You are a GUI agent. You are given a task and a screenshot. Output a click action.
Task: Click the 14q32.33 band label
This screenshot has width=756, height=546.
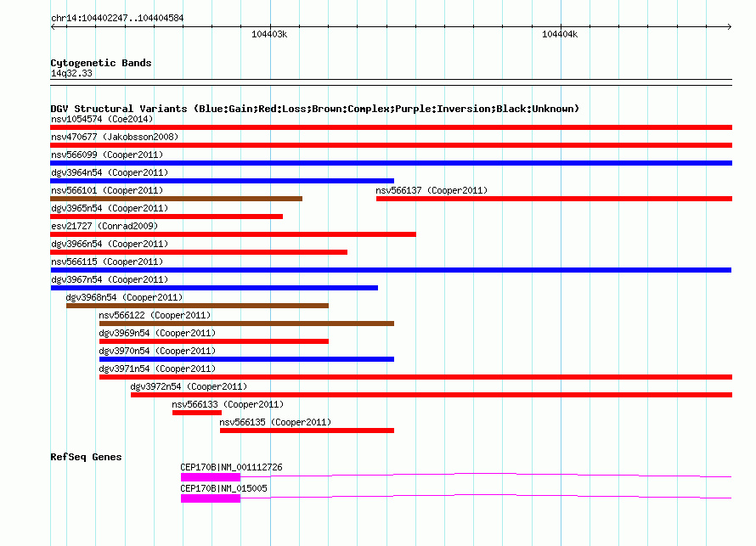coord(71,73)
